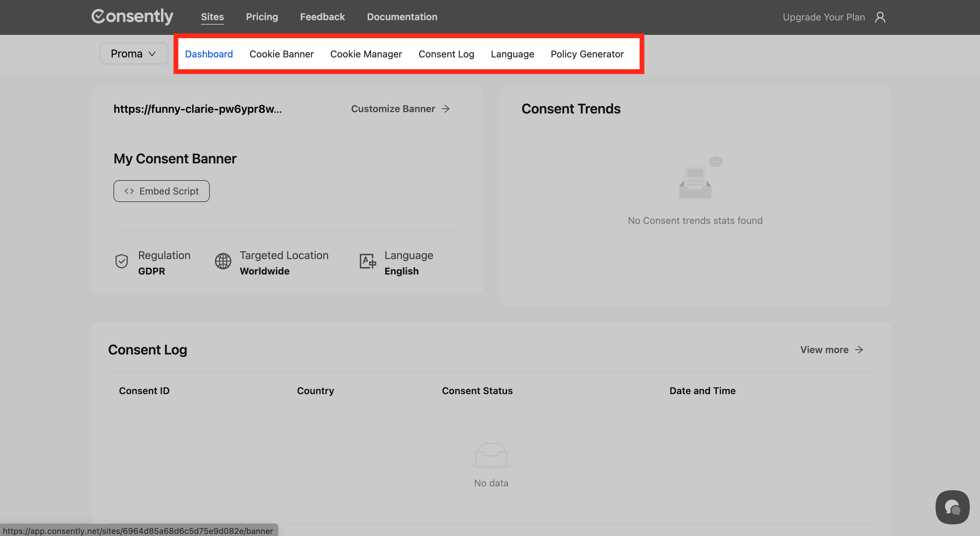Go to the Consent Log tab
Screen dimensions: 980x536
point(446,54)
